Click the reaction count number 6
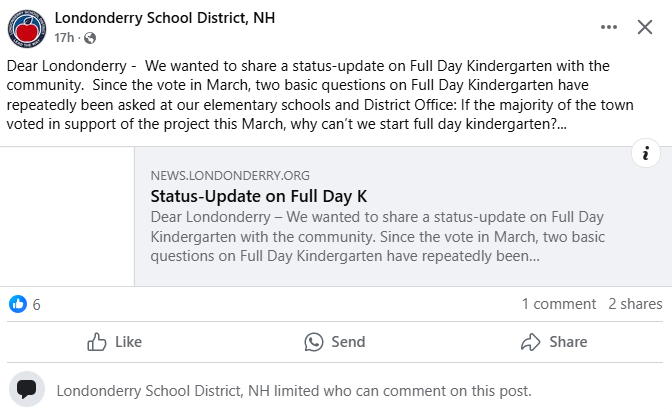The image size is (672, 412). pyautogui.click(x=37, y=304)
